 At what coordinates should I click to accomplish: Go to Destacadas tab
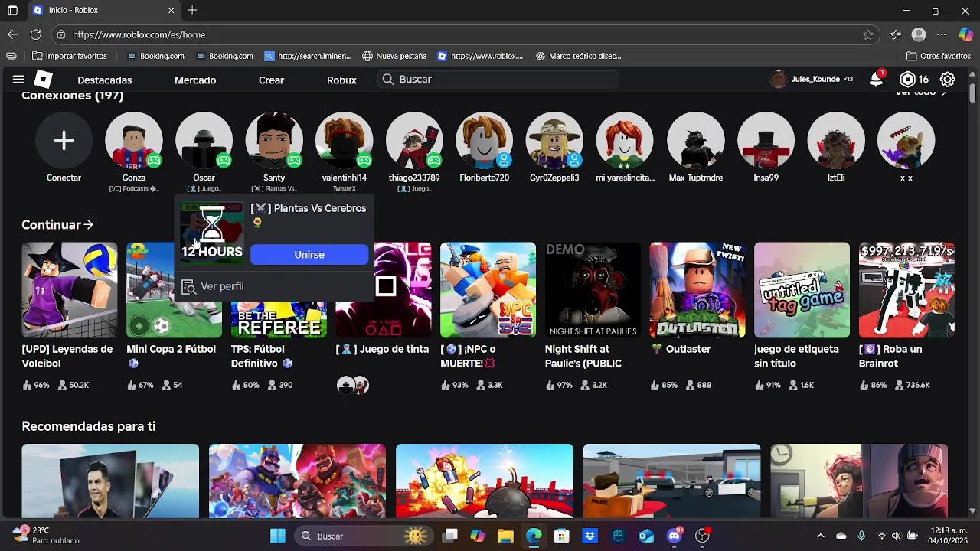104,80
